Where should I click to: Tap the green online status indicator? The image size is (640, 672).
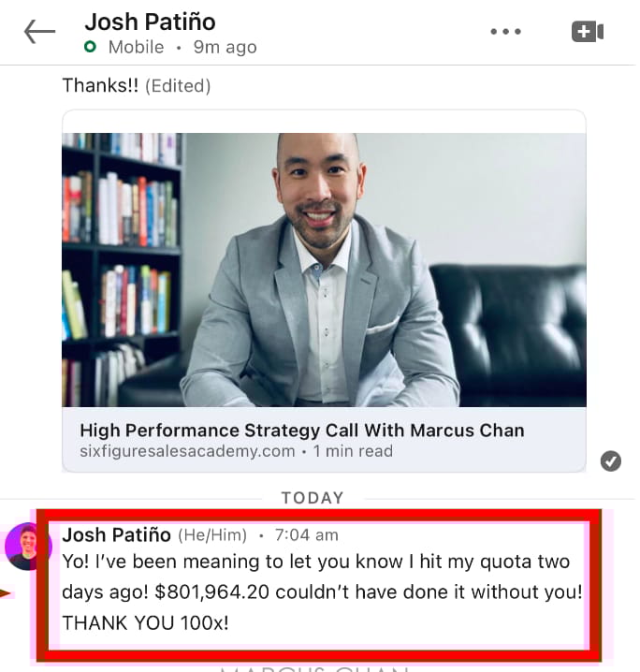[x=90, y=46]
